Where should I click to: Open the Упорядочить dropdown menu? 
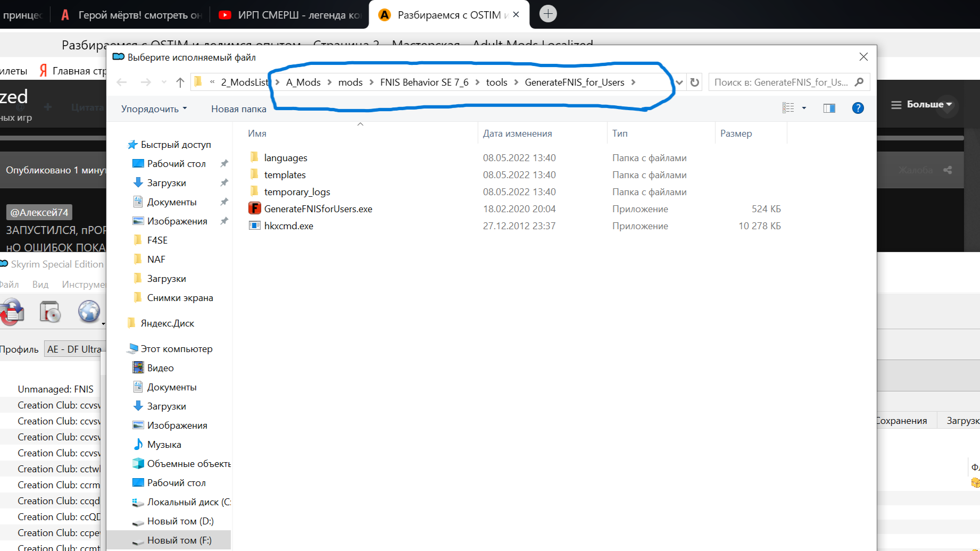pos(154,109)
